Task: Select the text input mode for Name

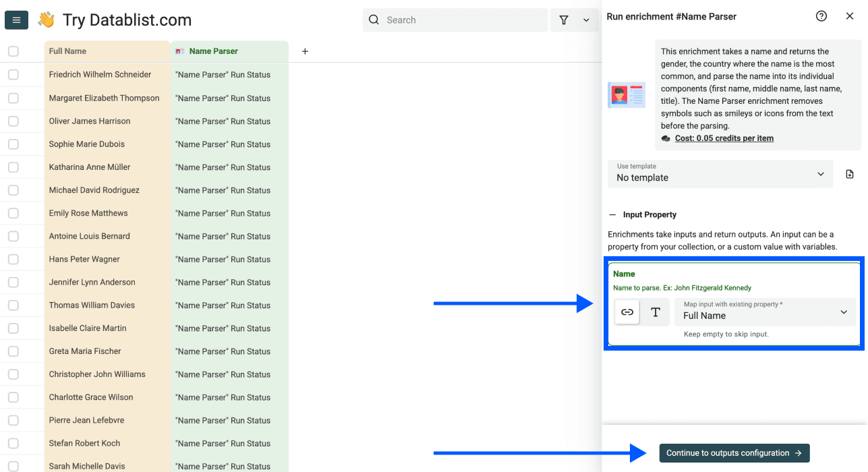Action: 655,312
